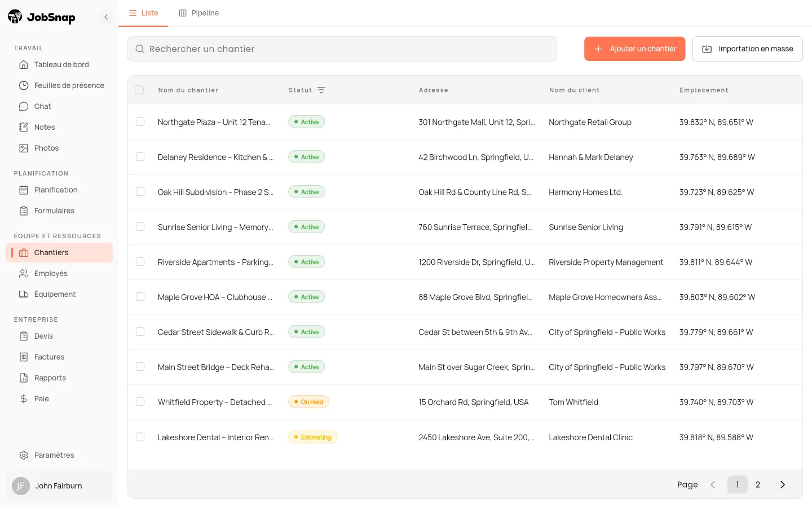812x508 pixels.
Task: Switch to the Pipeline tab
Action: [199, 13]
